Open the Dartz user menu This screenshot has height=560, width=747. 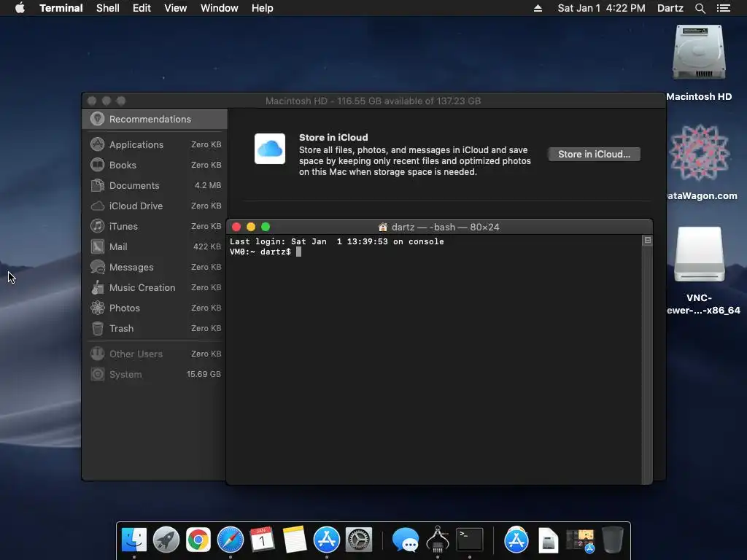coord(670,8)
